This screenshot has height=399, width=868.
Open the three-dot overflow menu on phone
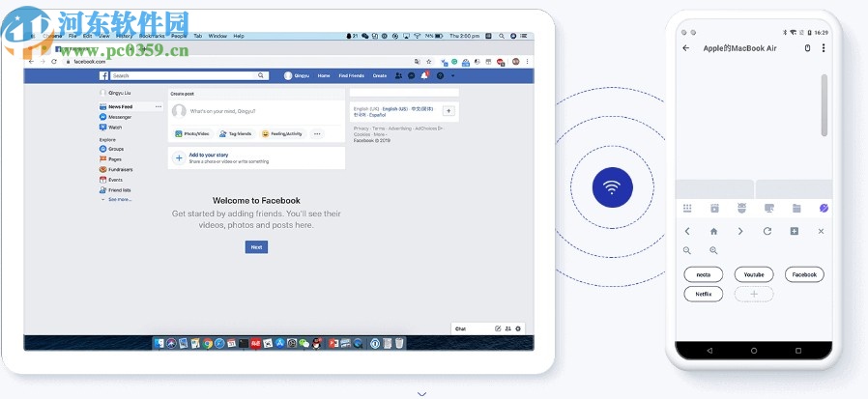(x=824, y=48)
